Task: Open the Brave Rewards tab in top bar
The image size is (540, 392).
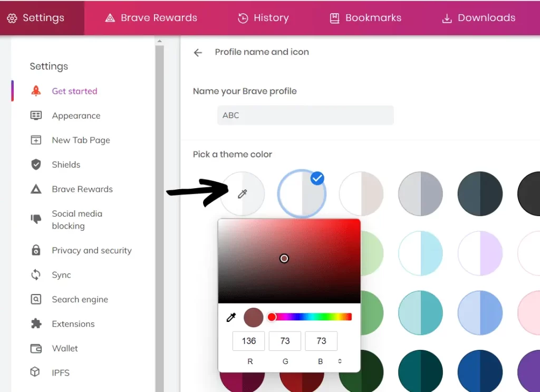Action: coord(151,18)
